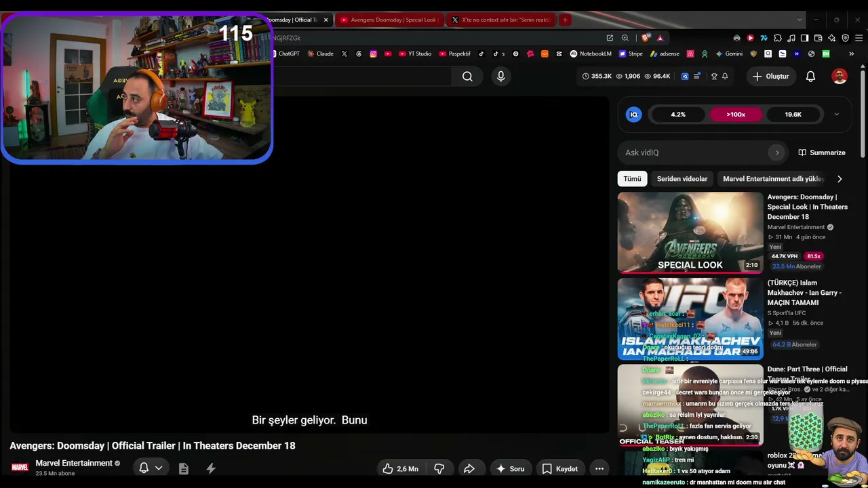Viewport: 868px width, 488px height.
Task: Click the 19.6K vidIQ stat pill
Action: pos(793,115)
